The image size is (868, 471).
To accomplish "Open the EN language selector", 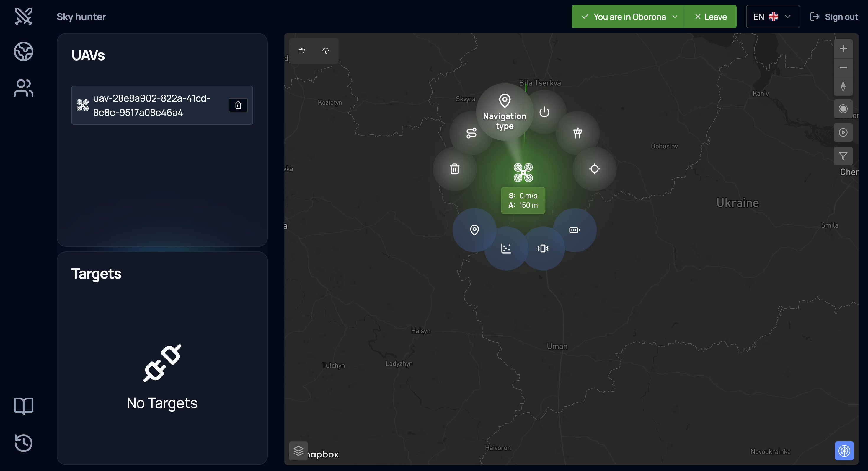I will 772,17.
